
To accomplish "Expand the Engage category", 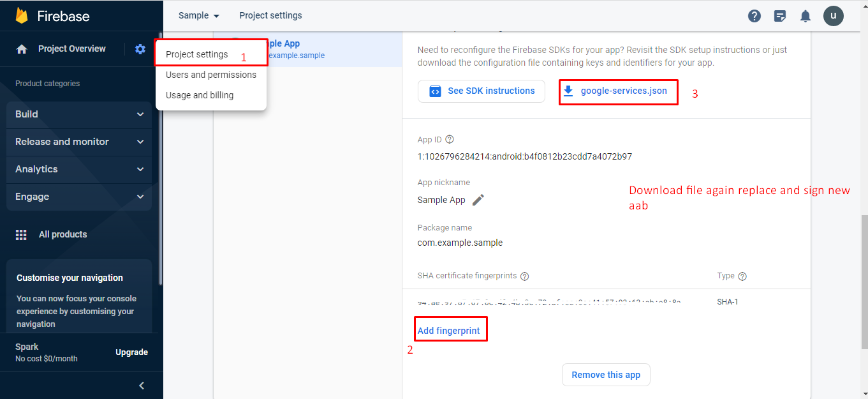I will [79, 197].
